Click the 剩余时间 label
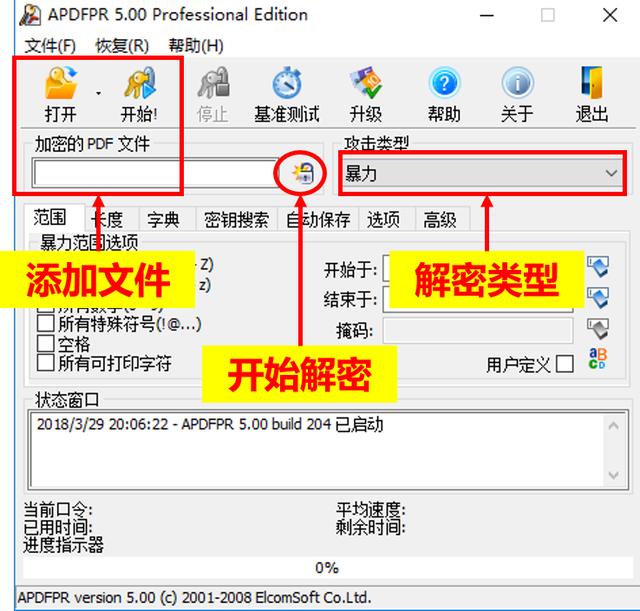640x611 pixels. tap(371, 527)
